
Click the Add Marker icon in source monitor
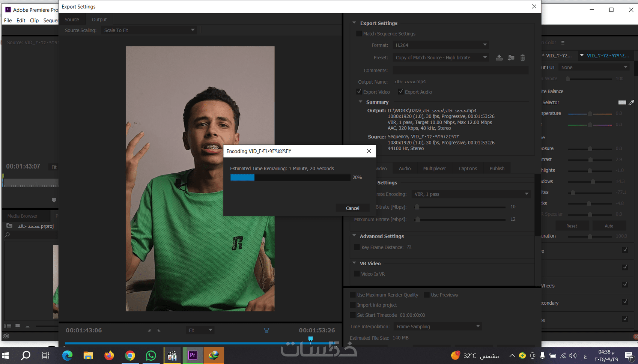(x=54, y=200)
